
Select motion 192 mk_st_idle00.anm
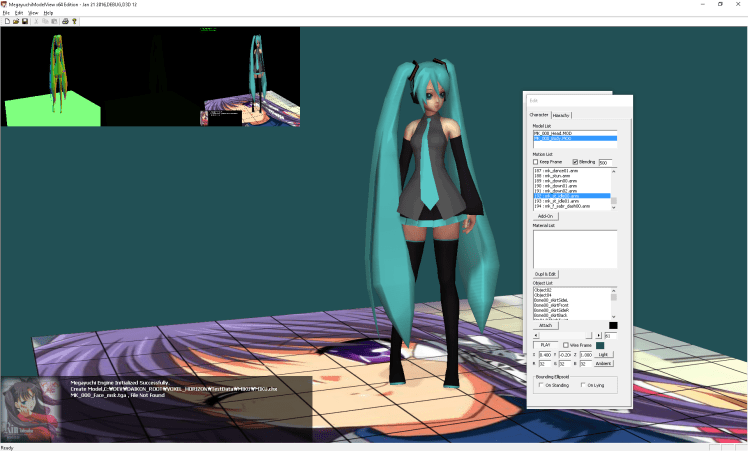(572, 196)
